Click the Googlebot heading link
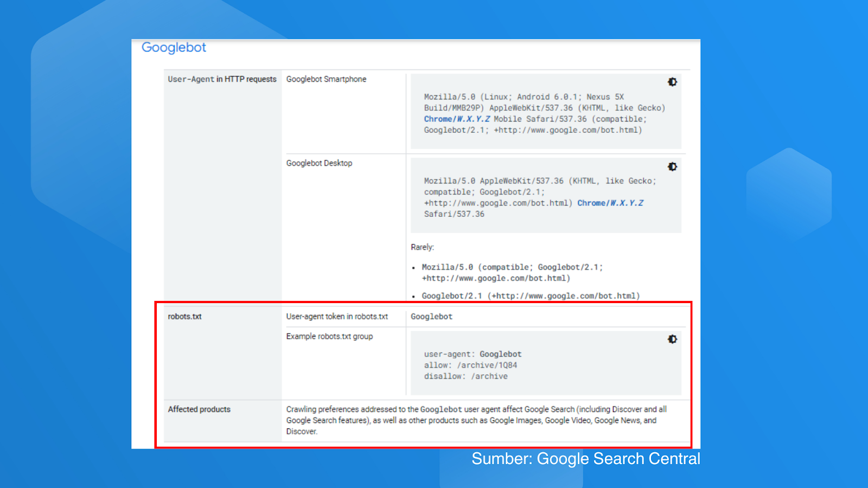The height and width of the screenshot is (488, 868). (x=174, y=48)
